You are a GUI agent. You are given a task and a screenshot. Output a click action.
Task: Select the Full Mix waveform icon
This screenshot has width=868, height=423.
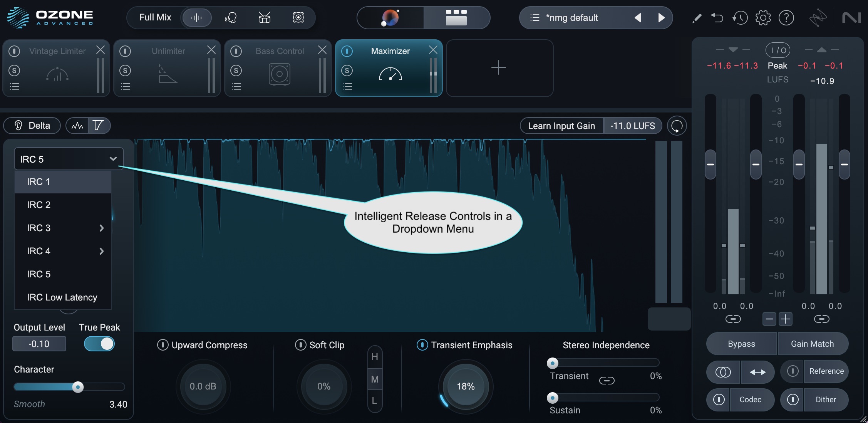(197, 18)
